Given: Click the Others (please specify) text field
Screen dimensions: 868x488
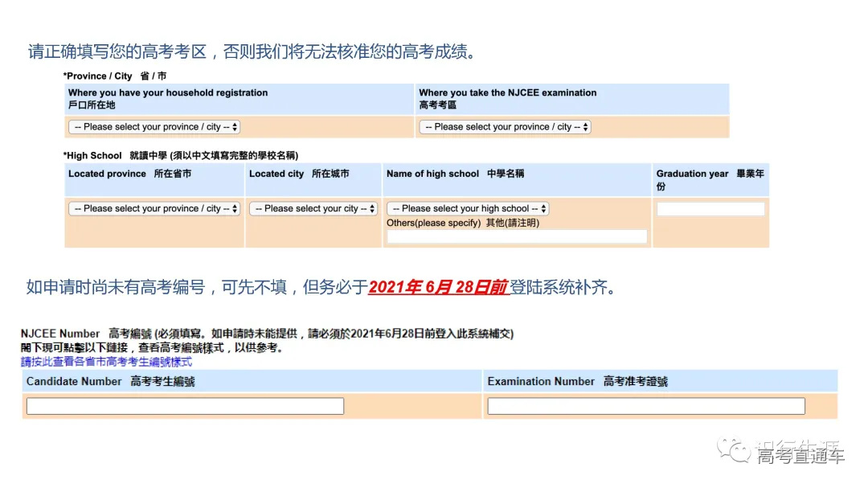Looking at the screenshot, I should tap(514, 236).
